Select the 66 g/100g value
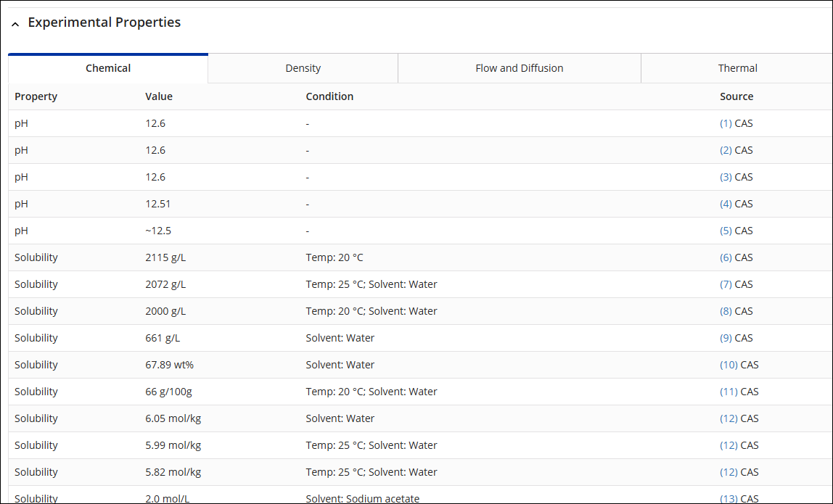Image resolution: width=833 pixels, height=504 pixels. [168, 392]
